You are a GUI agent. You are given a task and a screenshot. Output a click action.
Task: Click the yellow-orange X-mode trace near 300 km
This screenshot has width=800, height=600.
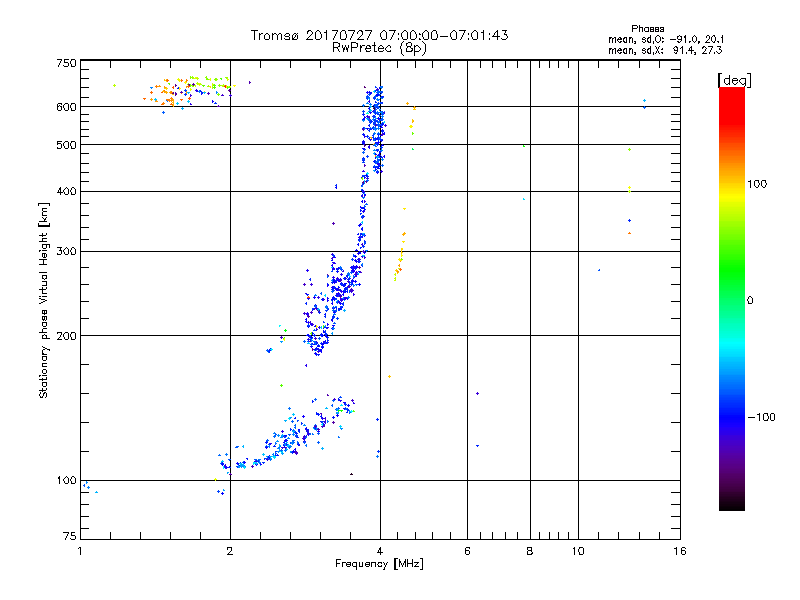coord(400,255)
